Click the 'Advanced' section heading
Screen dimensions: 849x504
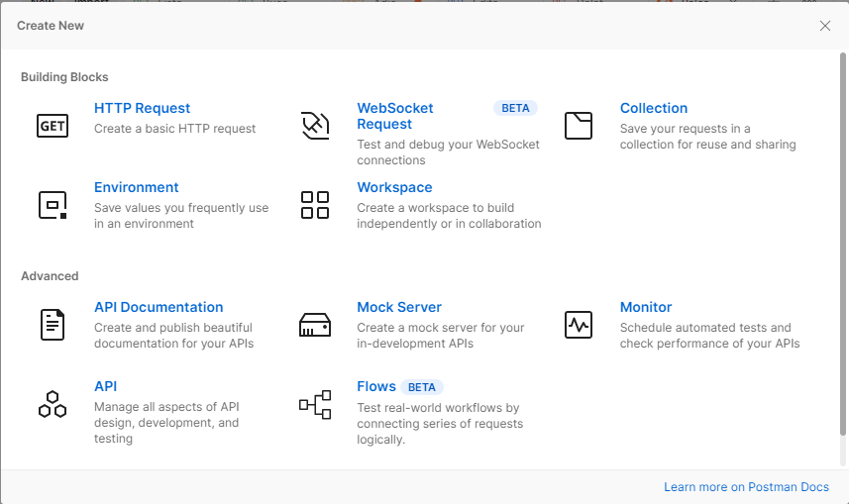tap(50, 276)
